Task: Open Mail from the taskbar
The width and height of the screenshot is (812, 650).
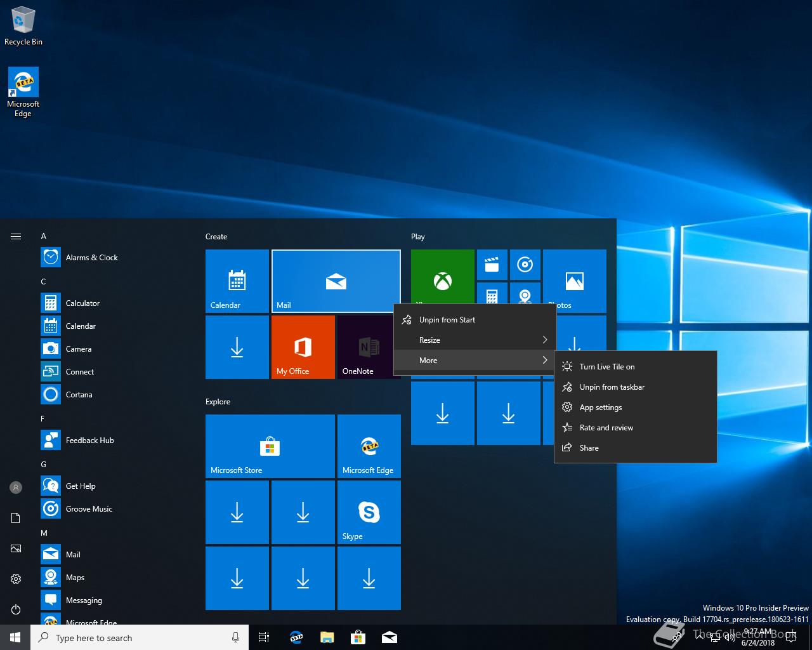Action: (x=390, y=637)
